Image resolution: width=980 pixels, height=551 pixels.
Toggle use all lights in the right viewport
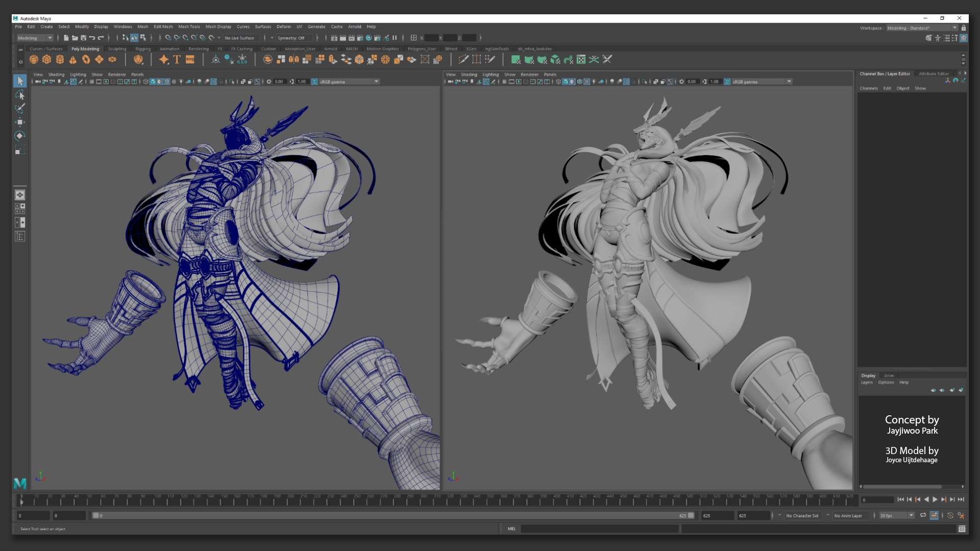[594, 82]
